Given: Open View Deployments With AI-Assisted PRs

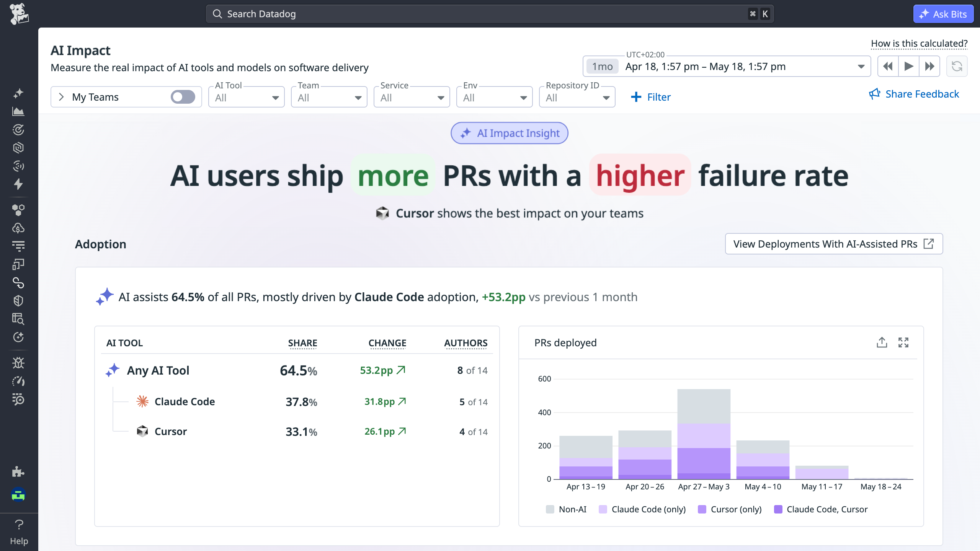Looking at the screenshot, I should 834,244.
